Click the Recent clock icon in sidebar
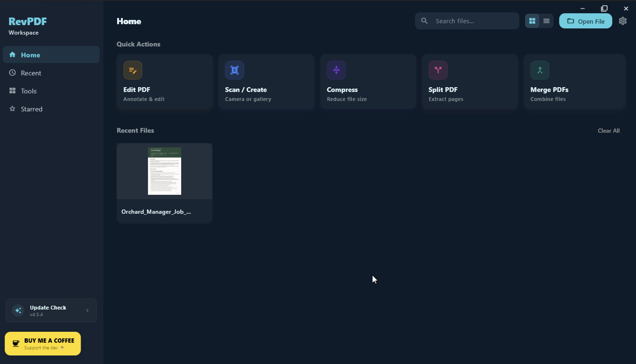 pos(12,73)
